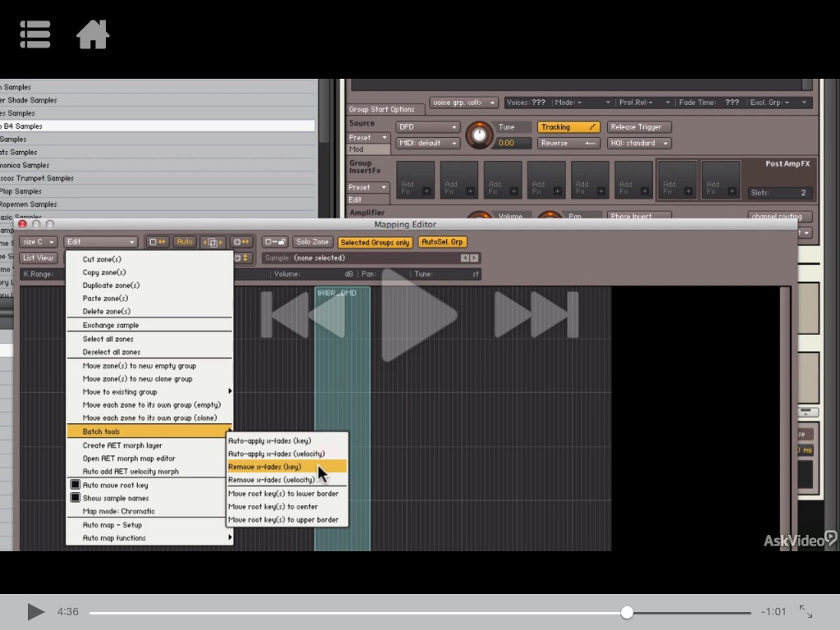The width and height of the screenshot is (840, 630).
Task: Click the lock zones icon button
Action: [x=275, y=242]
